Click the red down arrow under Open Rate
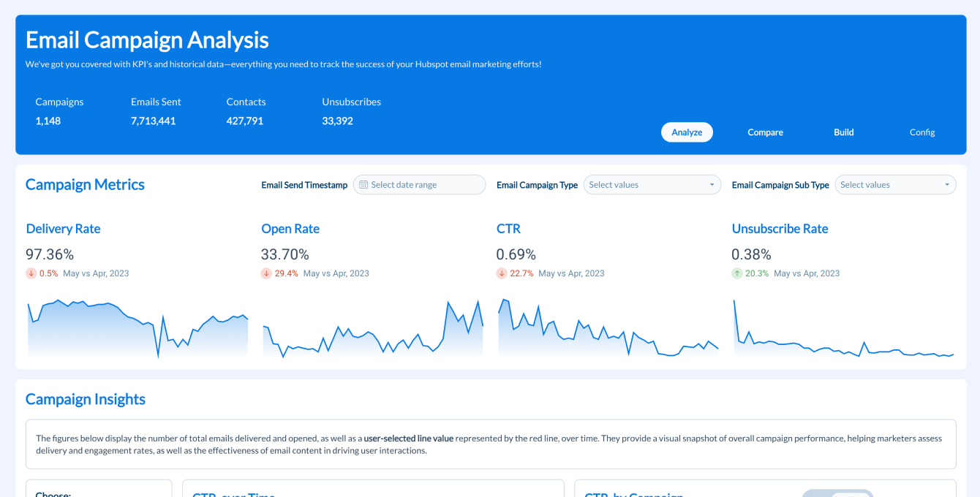 pos(267,273)
